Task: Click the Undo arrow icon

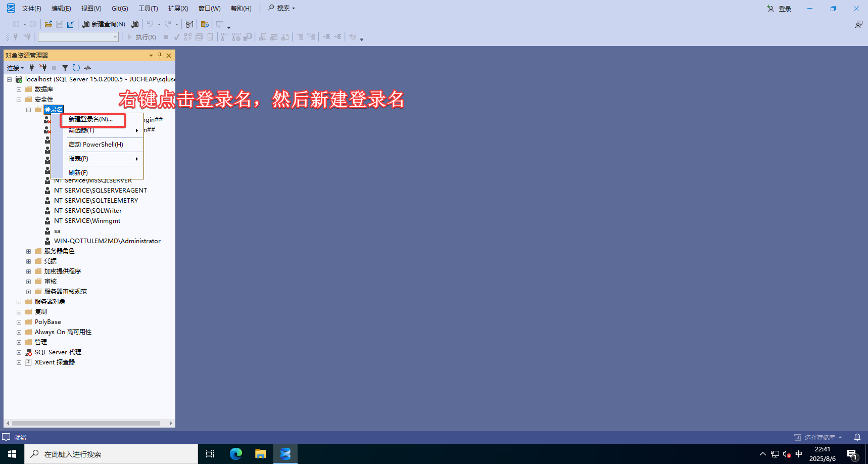Action: point(150,24)
